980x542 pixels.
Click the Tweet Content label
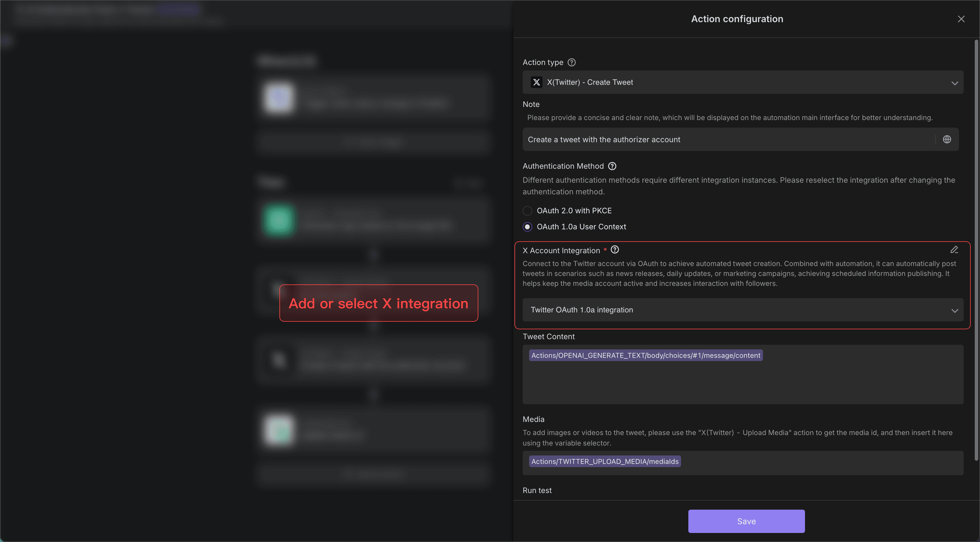coord(549,337)
